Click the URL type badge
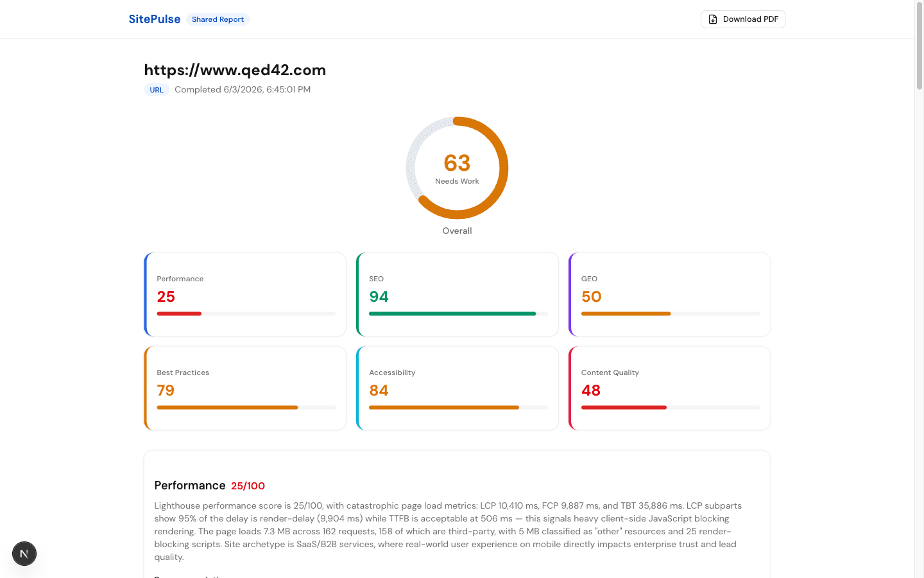 tap(157, 90)
